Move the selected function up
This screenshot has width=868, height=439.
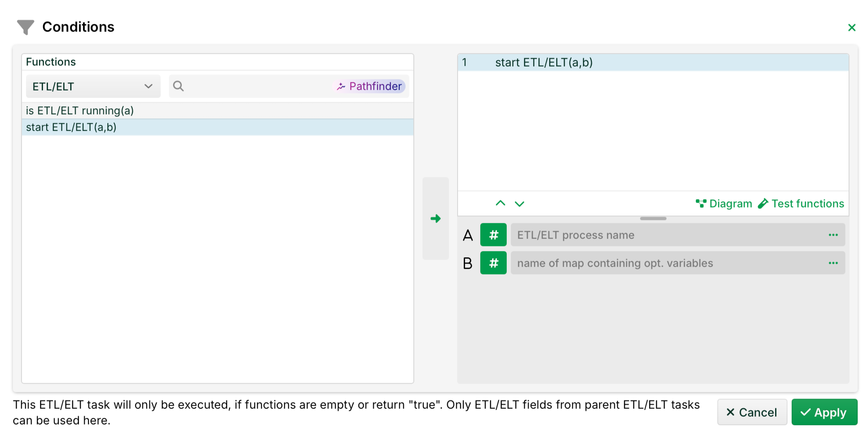pos(500,203)
